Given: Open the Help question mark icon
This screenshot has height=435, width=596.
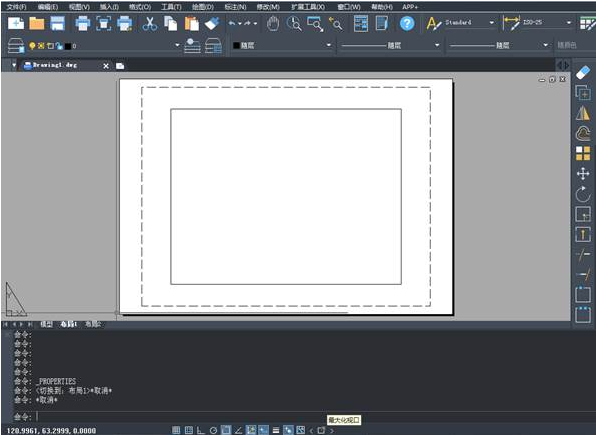Looking at the screenshot, I should pyautogui.click(x=407, y=24).
